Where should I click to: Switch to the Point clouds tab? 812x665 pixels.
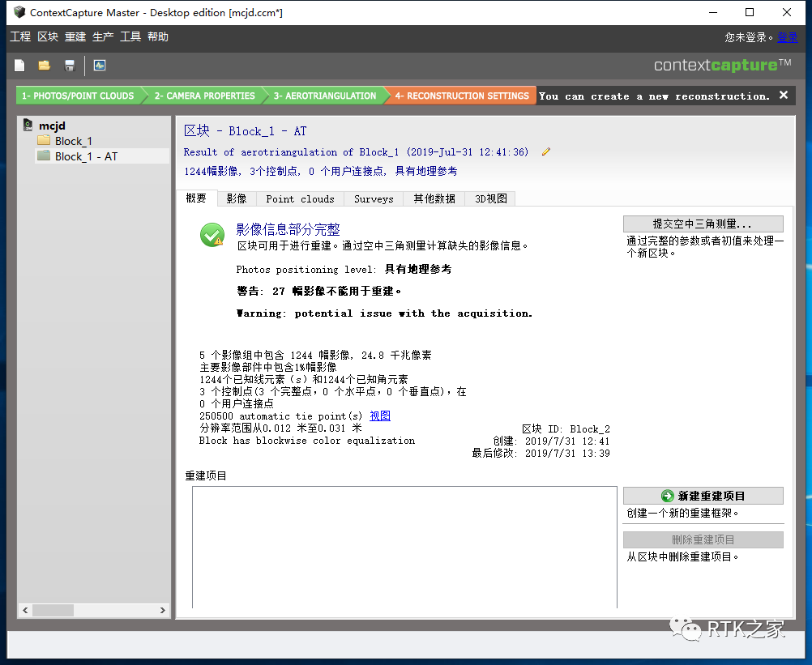[301, 198]
